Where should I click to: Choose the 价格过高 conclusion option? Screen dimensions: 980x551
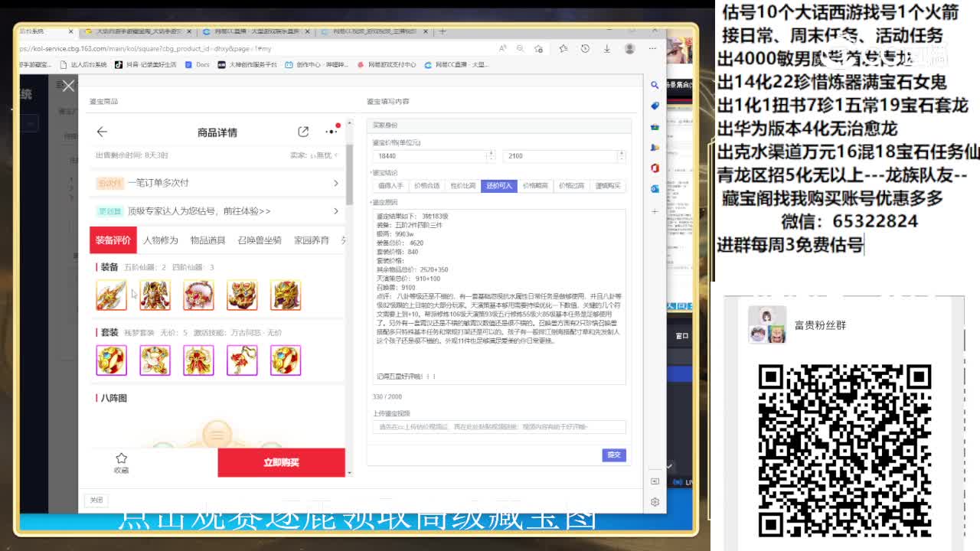pos(571,186)
